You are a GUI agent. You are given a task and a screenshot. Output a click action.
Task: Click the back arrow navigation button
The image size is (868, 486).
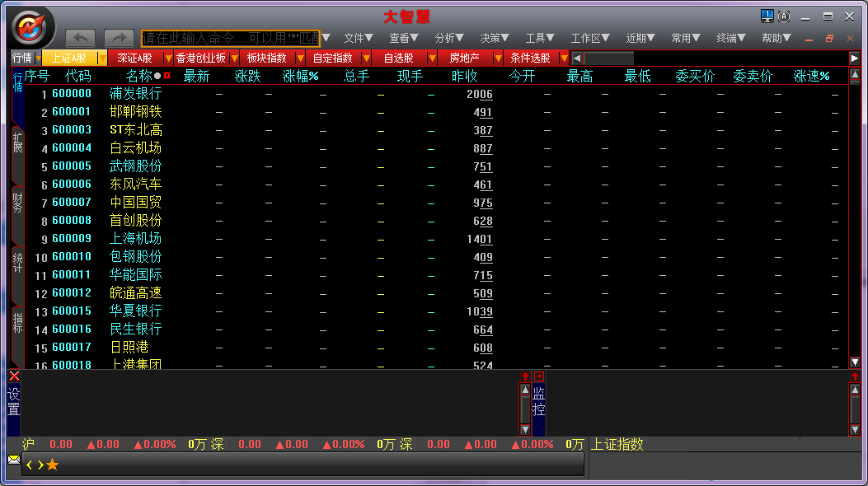point(80,38)
